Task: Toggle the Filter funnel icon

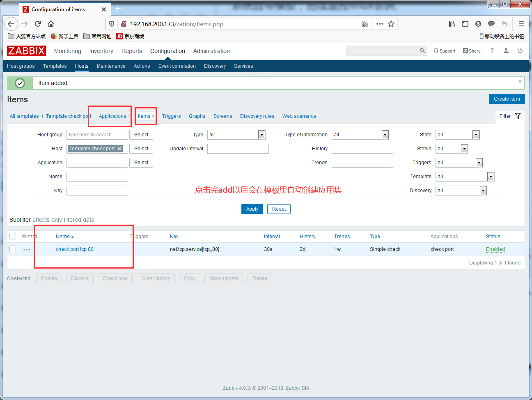Action: [518, 116]
